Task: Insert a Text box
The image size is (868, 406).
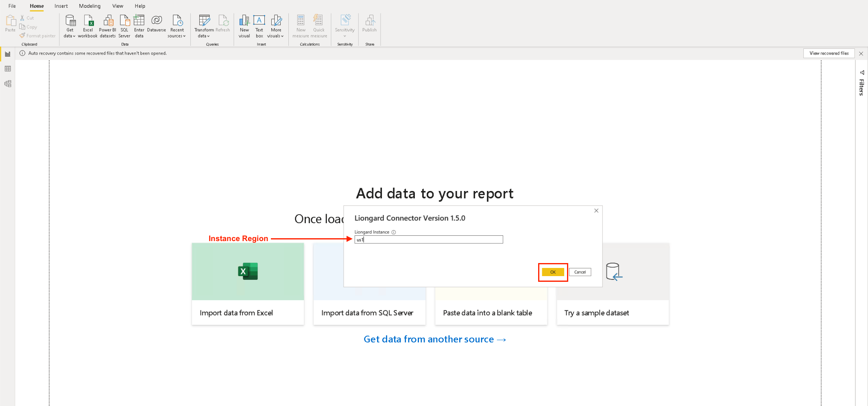Action: [x=259, y=26]
